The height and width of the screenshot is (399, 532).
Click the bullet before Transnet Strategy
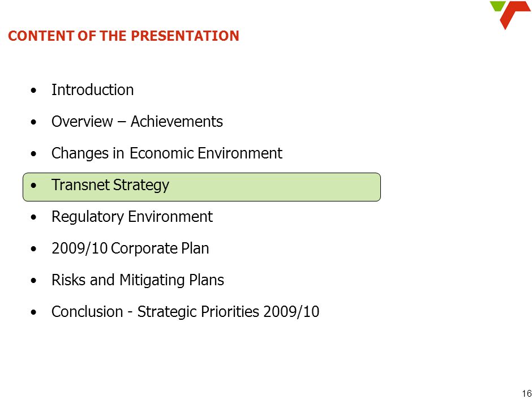(x=33, y=186)
